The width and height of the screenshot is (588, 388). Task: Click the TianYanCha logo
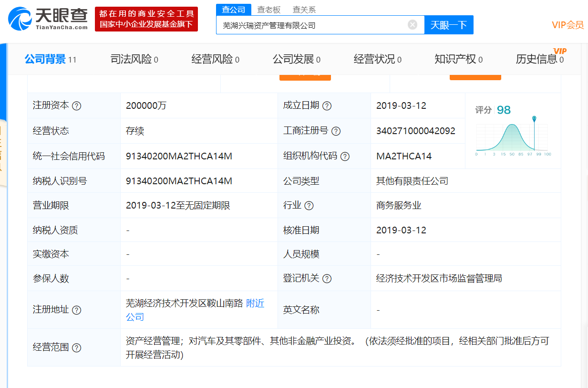[x=48, y=19]
